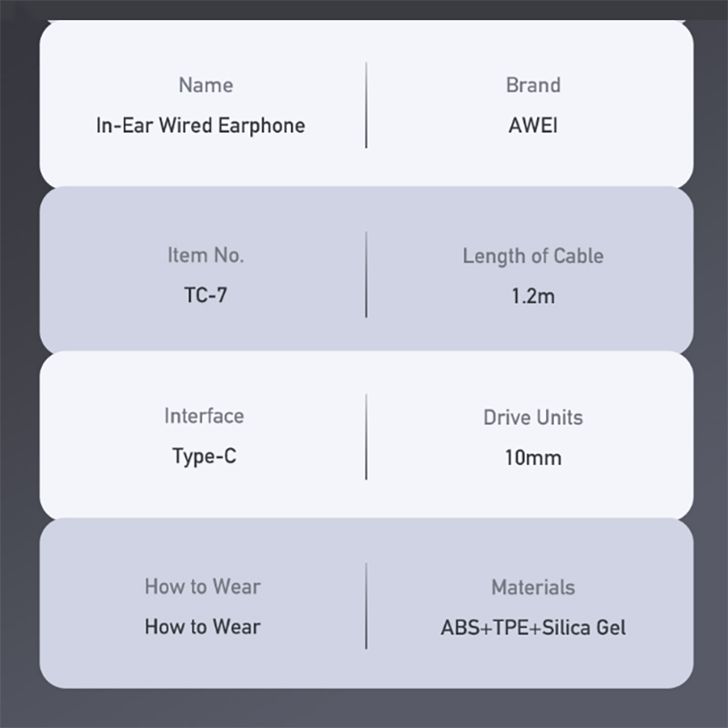This screenshot has height=728, width=728.
Task: Click the divider beside the Materials column
Action: (366, 606)
